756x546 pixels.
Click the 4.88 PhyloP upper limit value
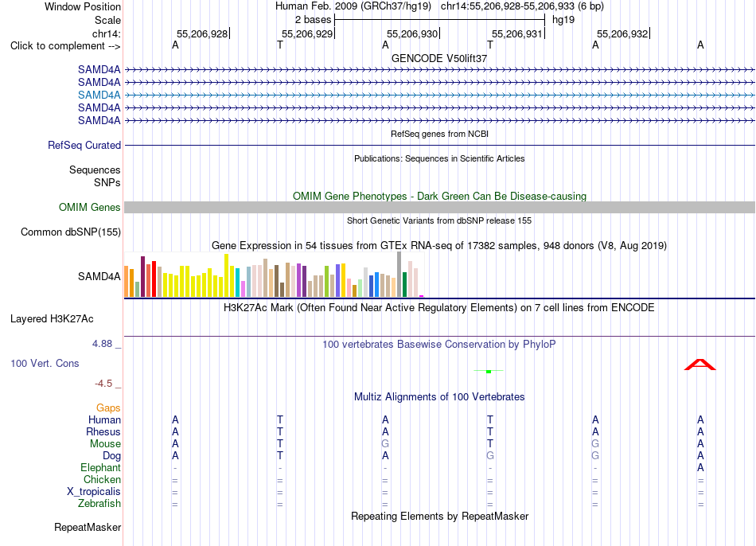[x=102, y=344]
